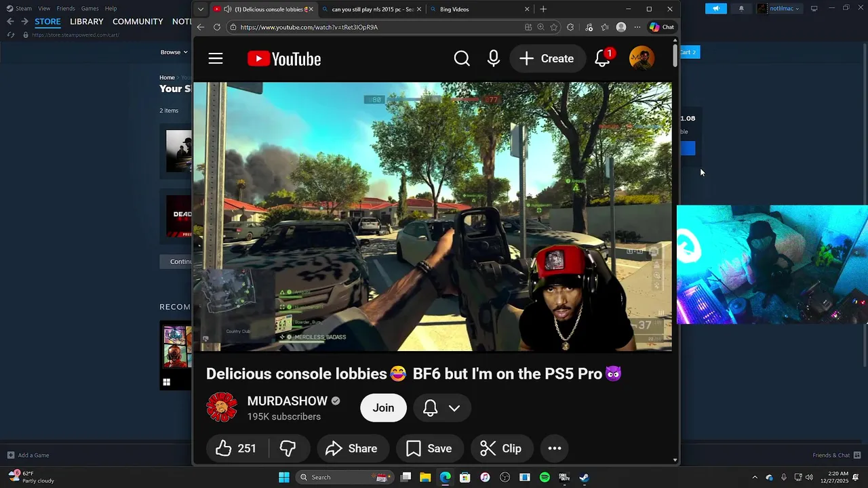Open the Games menu in Steam
The height and width of the screenshot is (488, 868).
(90, 8)
